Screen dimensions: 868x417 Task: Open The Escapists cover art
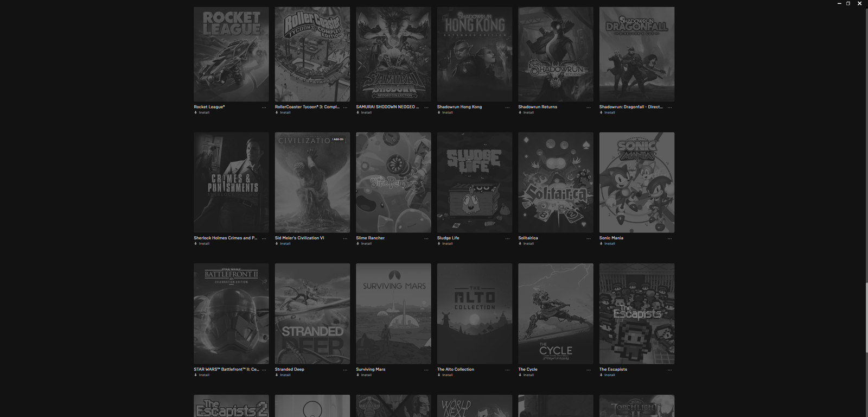pyautogui.click(x=637, y=314)
